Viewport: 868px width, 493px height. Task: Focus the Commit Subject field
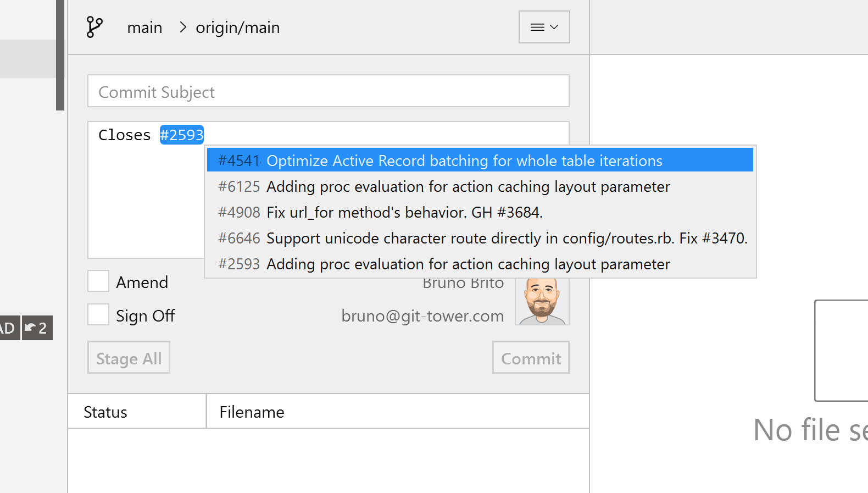coord(328,91)
